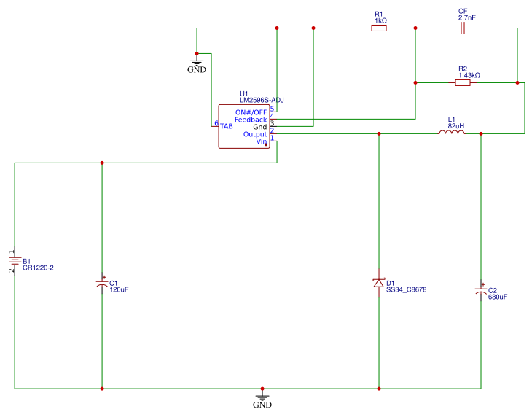The width and height of the screenshot is (532, 417).
Task: Click the top-left GND ground symbol
Action: (197, 64)
